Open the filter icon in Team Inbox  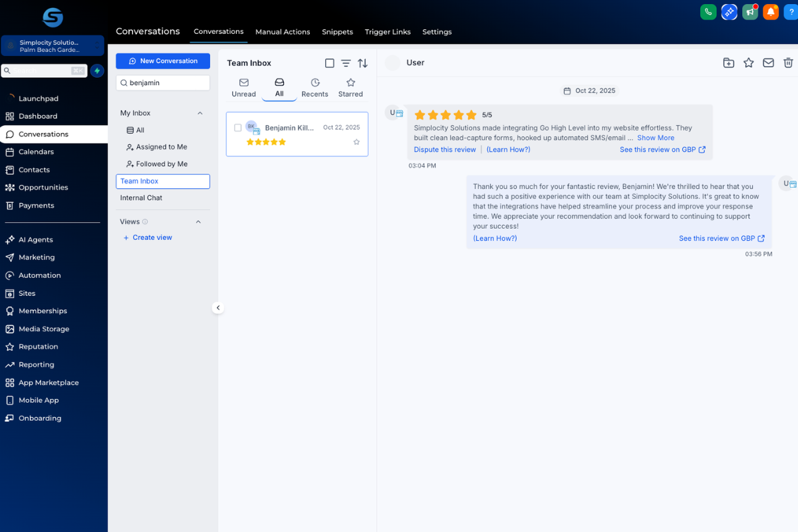346,63
